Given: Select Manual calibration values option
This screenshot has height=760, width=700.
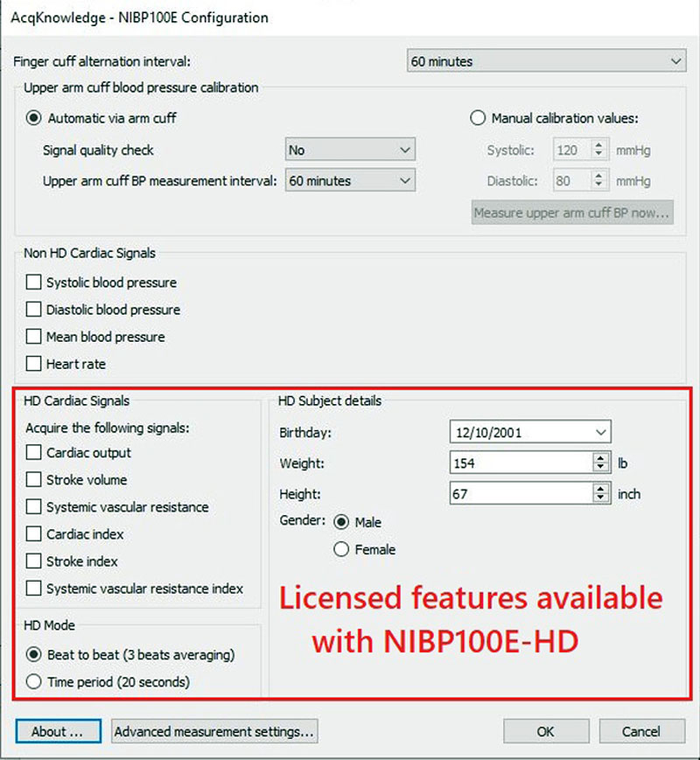Looking at the screenshot, I should pyautogui.click(x=478, y=118).
